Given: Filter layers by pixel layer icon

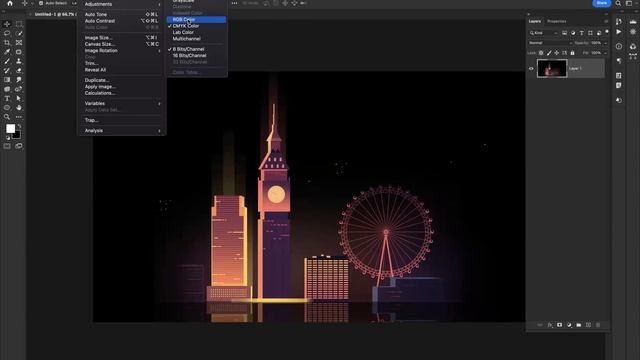Looking at the screenshot, I should click(x=564, y=33).
